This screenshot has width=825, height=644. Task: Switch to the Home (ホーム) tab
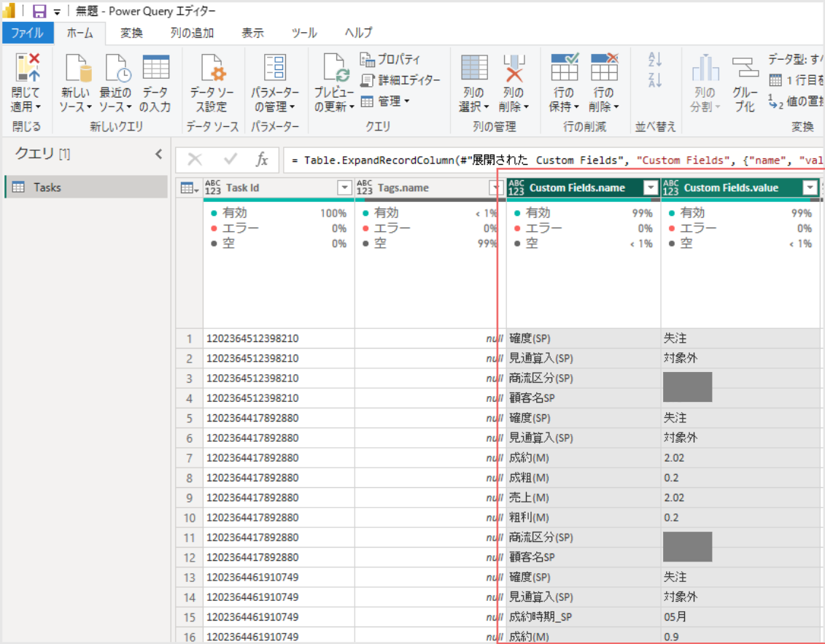(80, 33)
